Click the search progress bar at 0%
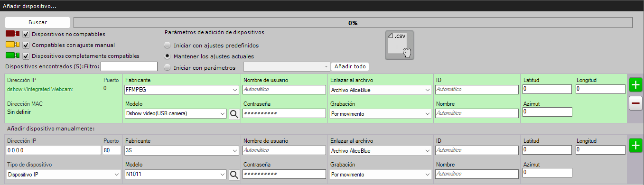The height and width of the screenshot is (185, 644). point(353,23)
